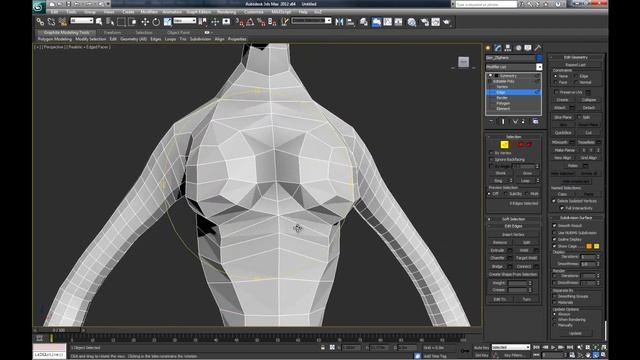Click the orange Show Cage color swatch
The height and width of the screenshot is (360, 640).
(589, 246)
